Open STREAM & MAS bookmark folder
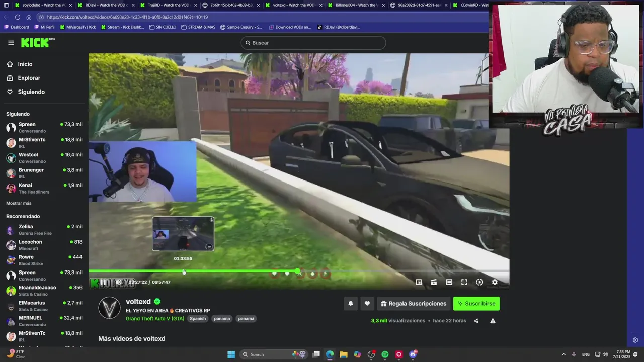Viewport: 644px width, 362px height. pos(198,27)
